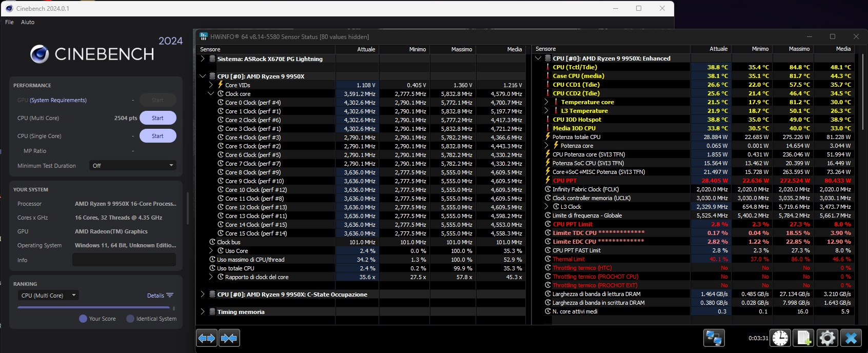Click the Cinebench title bar app icon
The width and height of the screenshot is (868, 353).
point(9,8)
